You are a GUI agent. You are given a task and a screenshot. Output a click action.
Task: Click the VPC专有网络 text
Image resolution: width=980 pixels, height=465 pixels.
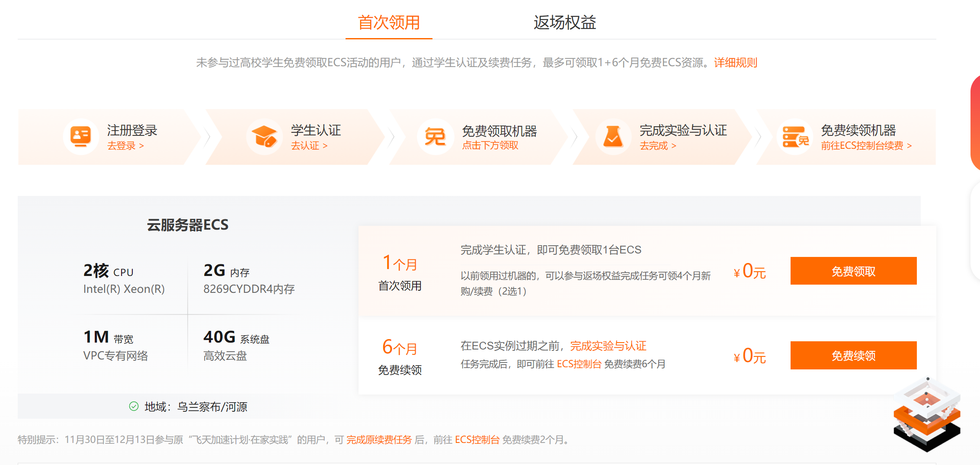click(x=115, y=356)
